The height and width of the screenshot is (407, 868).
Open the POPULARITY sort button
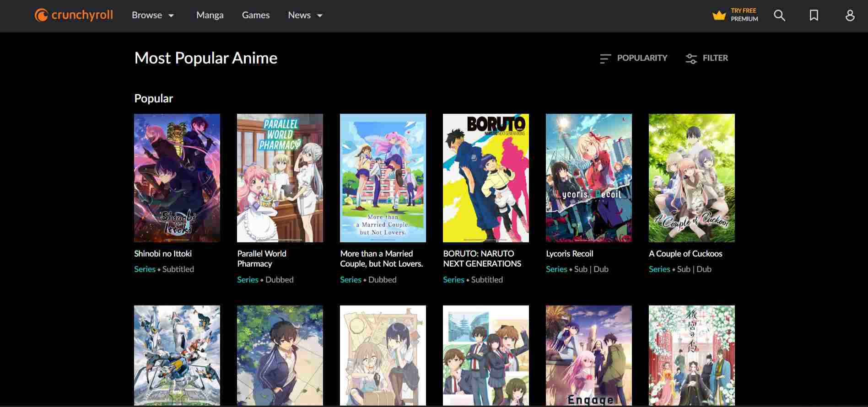(634, 58)
